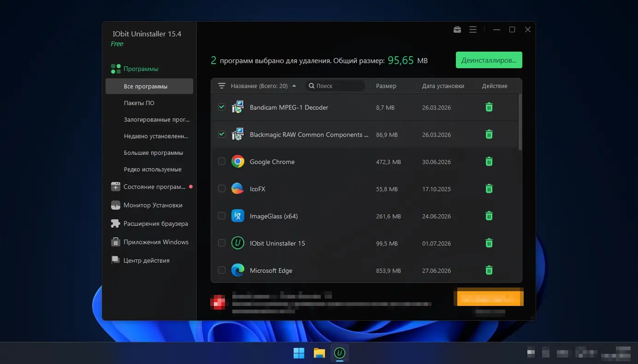Click the 853,9 MB size value

pyautogui.click(x=389, y=270)
